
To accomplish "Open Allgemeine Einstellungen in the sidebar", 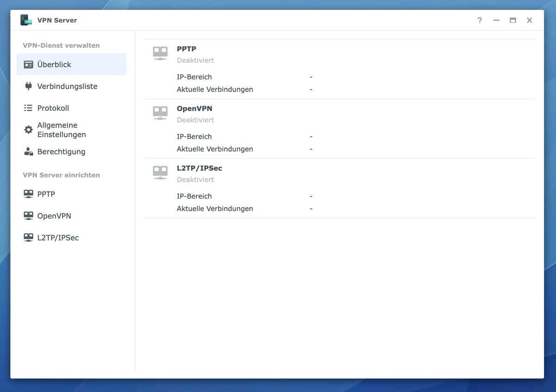I will click(x=62, y=130).
